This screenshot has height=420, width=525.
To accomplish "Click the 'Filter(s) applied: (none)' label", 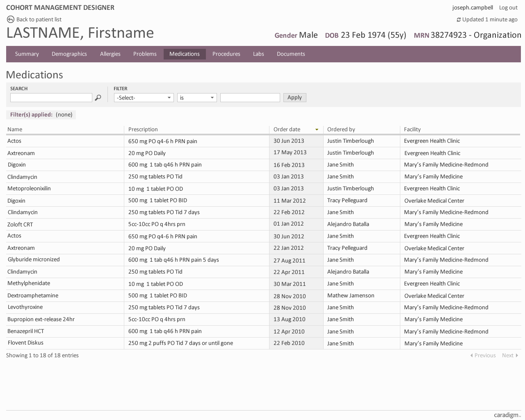I will pos(41,114).
